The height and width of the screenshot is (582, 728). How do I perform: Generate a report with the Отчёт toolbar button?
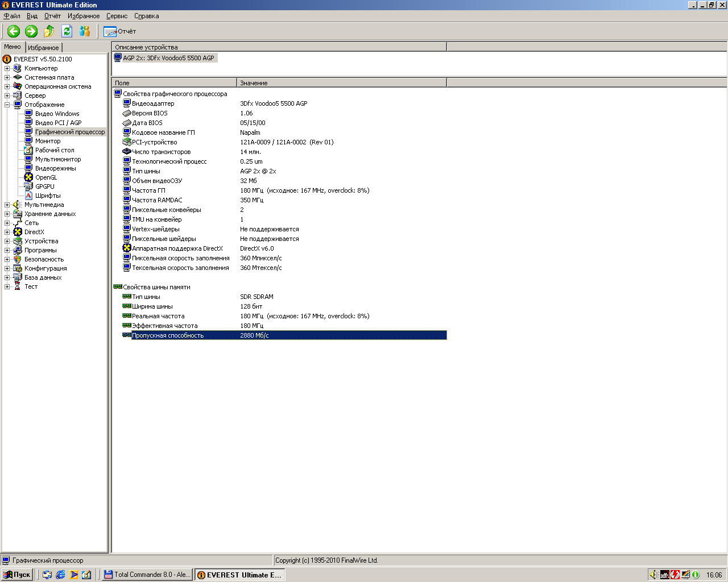click(120, 31)
